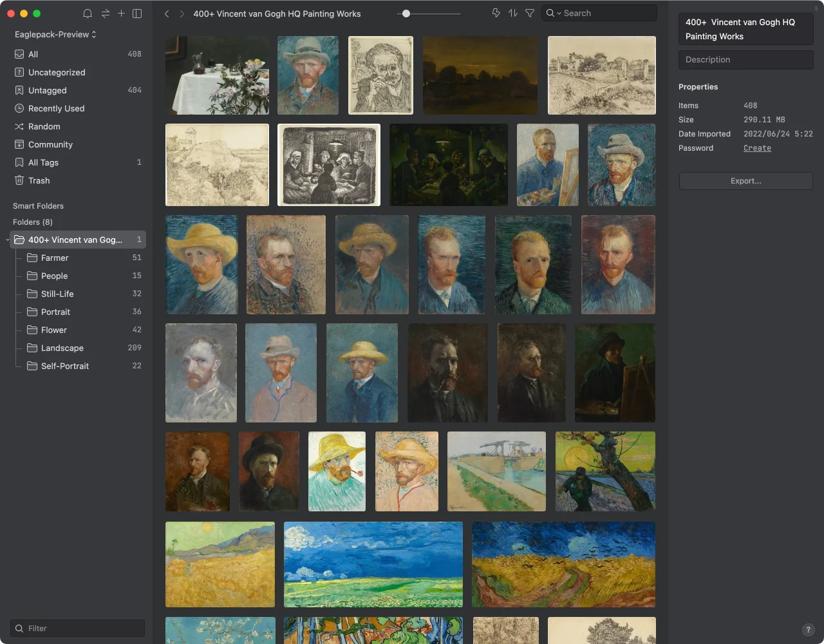The image size is (824, 644).
Task: Click the Size value 290.11 MB
Action: (x=764, y=120)
